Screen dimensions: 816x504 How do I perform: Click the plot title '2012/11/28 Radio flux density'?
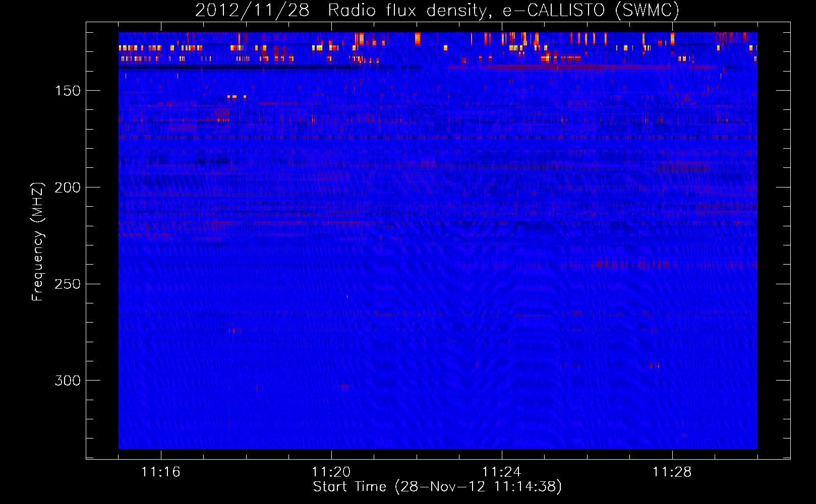[437, 10]
